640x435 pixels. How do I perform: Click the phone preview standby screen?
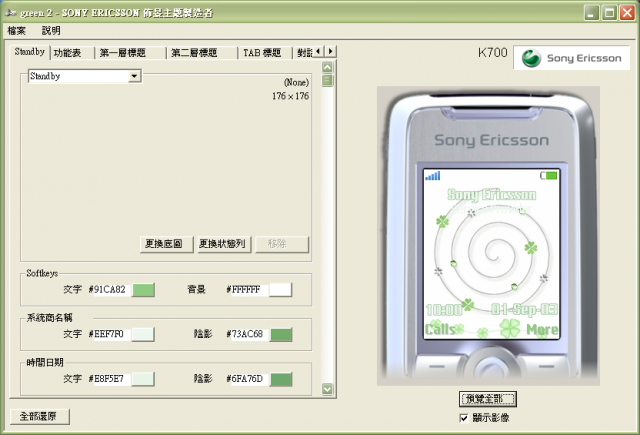tap(491, 254)
